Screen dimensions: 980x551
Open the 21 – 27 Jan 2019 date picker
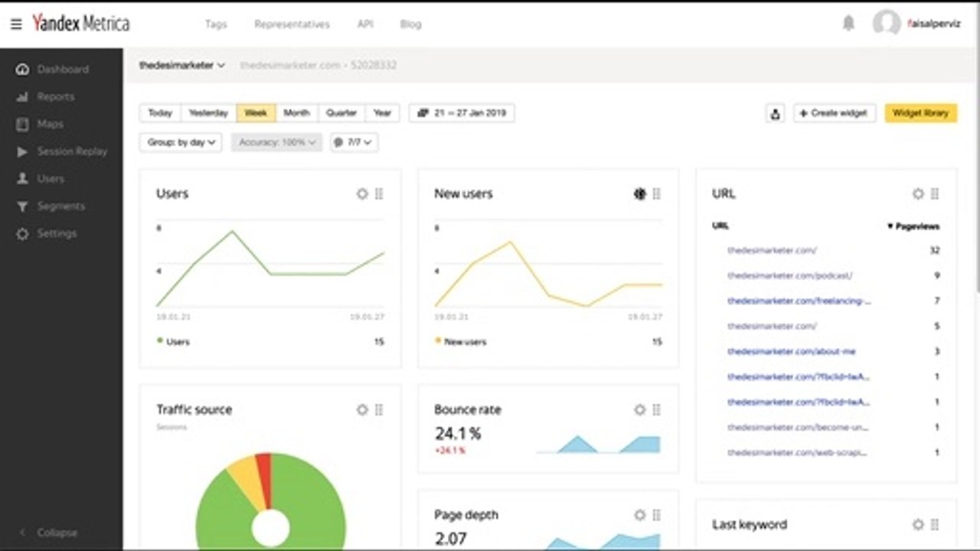point(462,113)
